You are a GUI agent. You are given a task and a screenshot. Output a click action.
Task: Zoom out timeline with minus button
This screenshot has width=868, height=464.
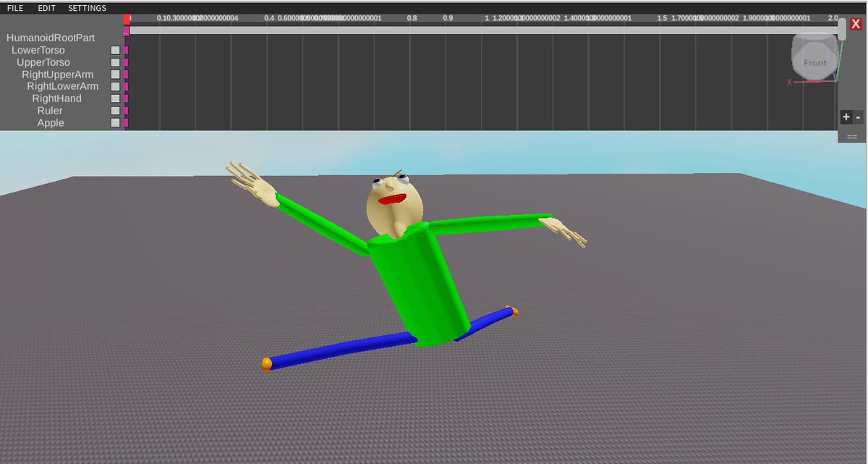pyautogui.click(x=859, y=117)
